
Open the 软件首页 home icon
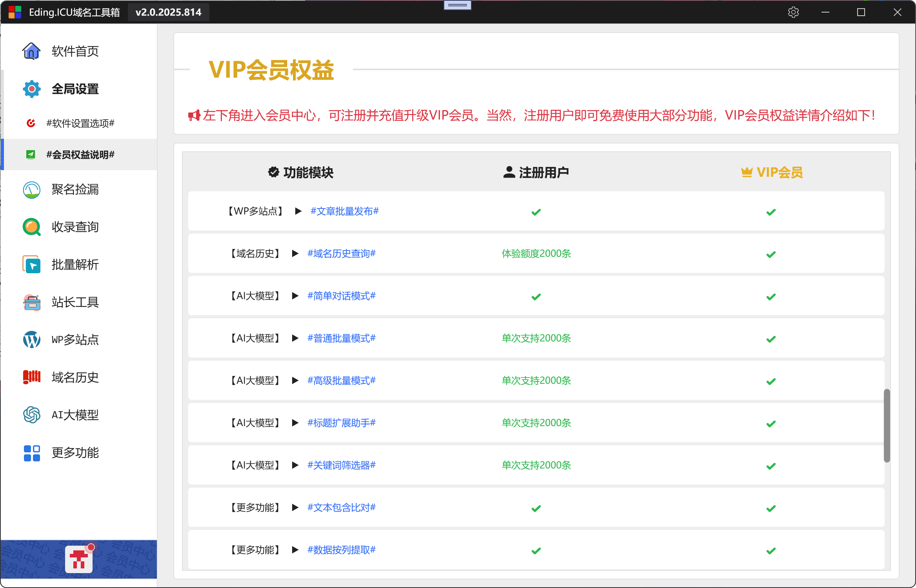coord(31,51)
